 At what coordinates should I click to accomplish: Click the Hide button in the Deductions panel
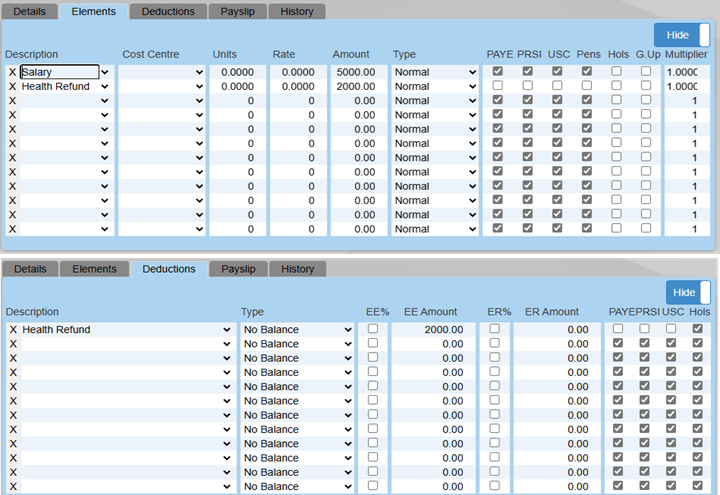point(684,292)
